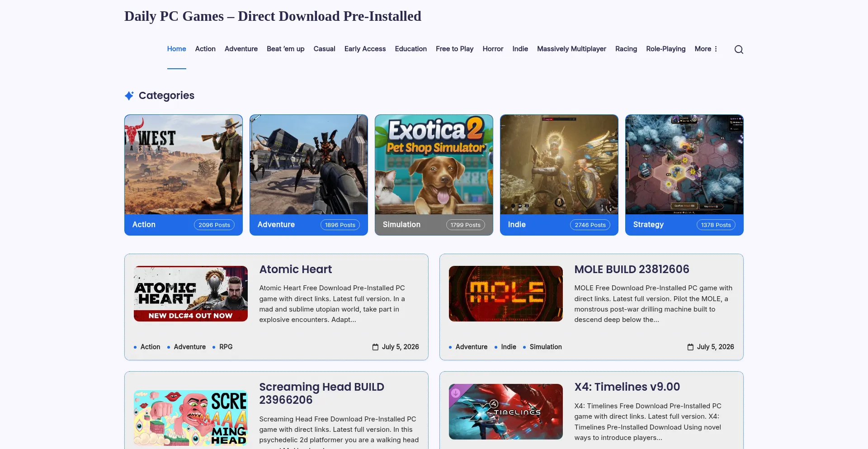
Task: Click July 5, 2026 on Atomic Heart card
Action: pos(401,347)
